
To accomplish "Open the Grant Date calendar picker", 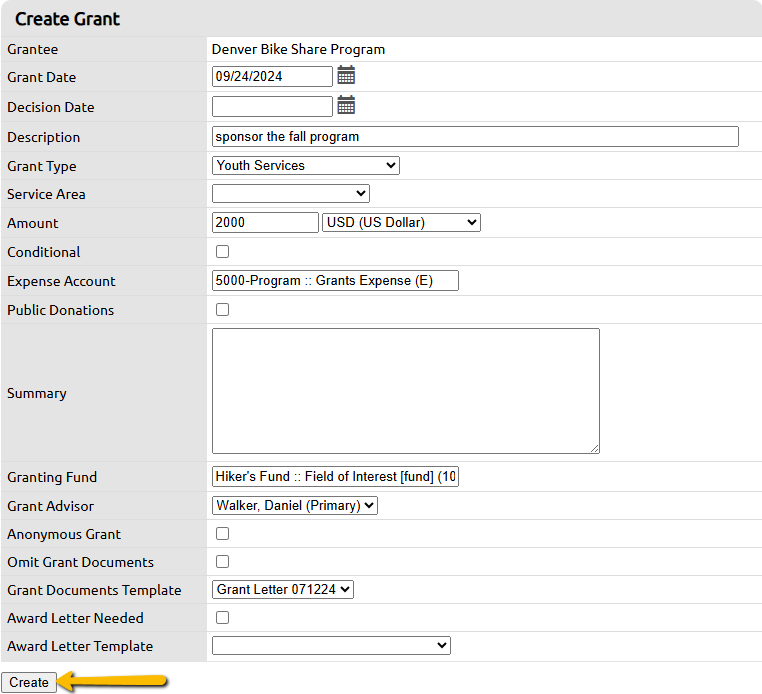I will coord(346,75).
